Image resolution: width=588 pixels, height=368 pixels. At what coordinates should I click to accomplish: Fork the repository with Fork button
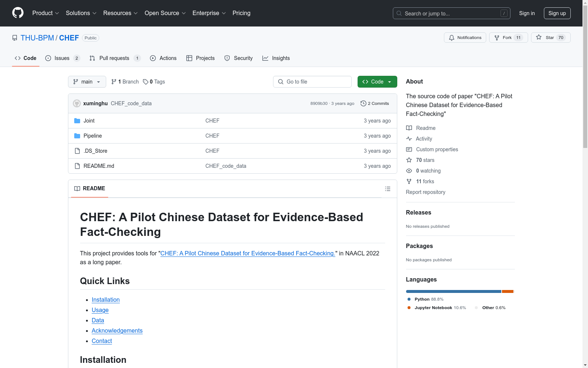coord(509,38)
